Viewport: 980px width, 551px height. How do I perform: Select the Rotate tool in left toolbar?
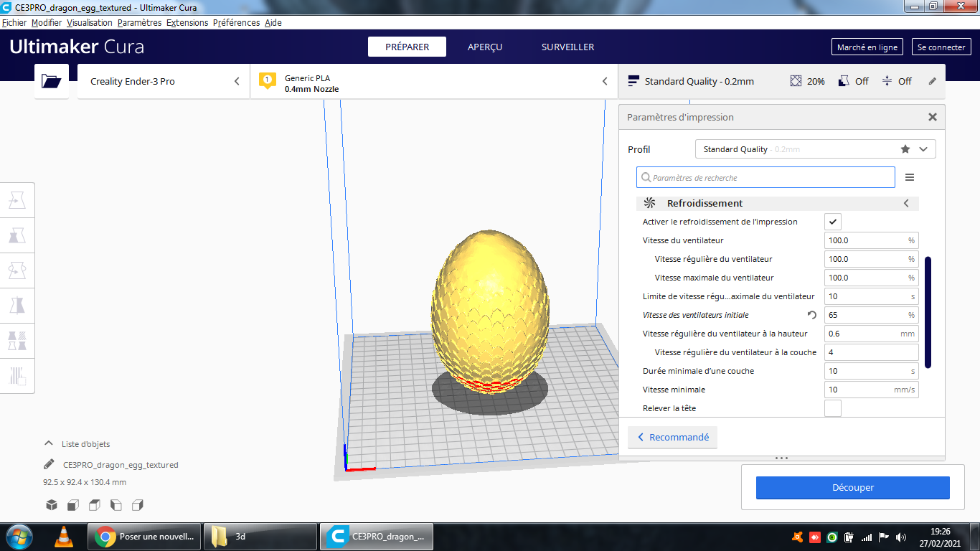(17, 270)
